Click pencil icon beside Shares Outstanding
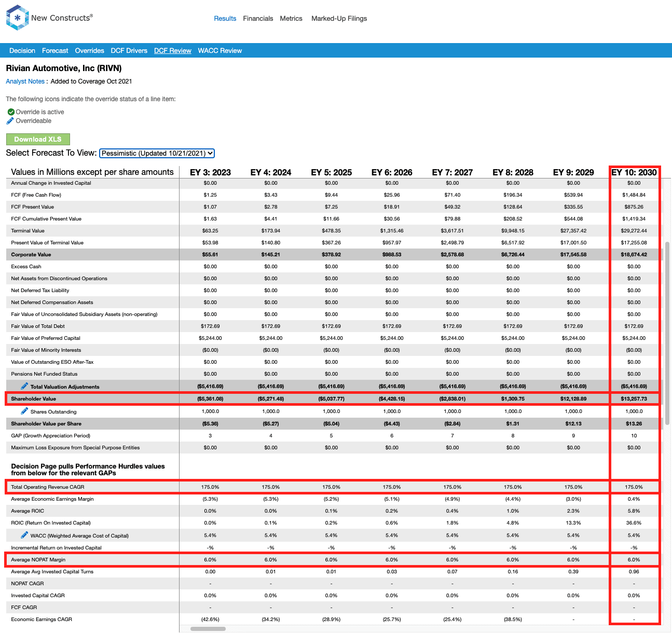Viewport: 672px width, 633px height. (x=24, y=411)
